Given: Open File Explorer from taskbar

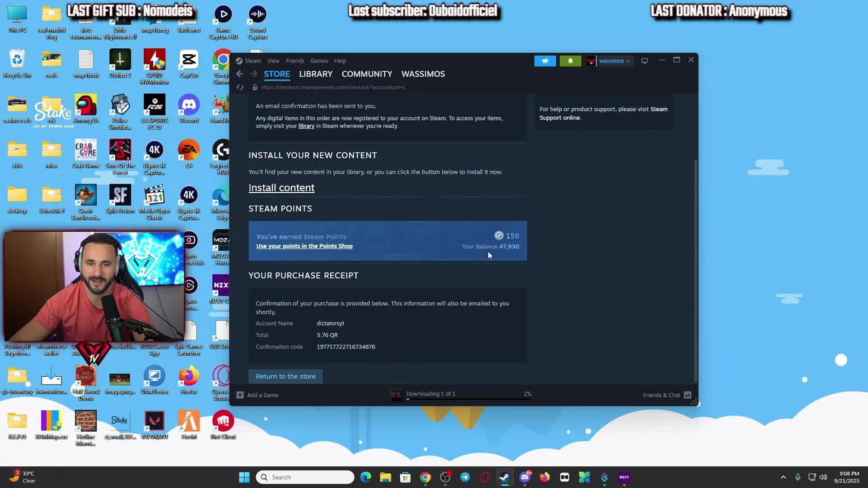Looking at the screenshot, I should pos(385,477).
